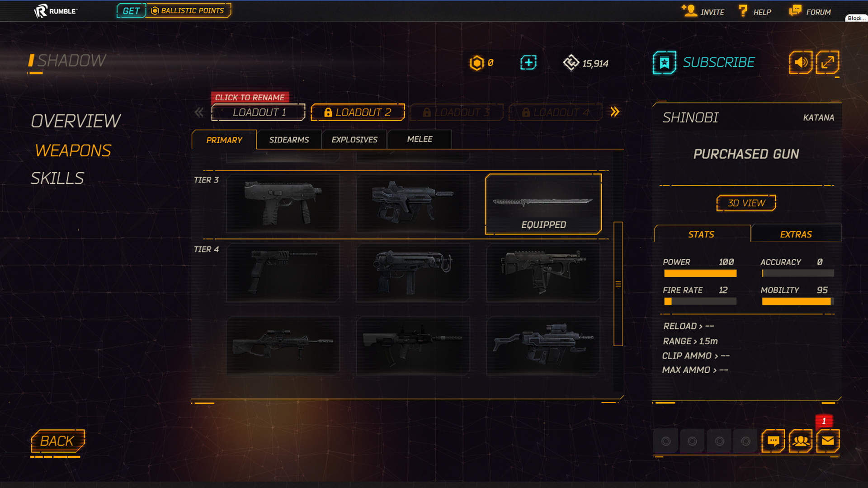Click the Invite player icon

689,11
